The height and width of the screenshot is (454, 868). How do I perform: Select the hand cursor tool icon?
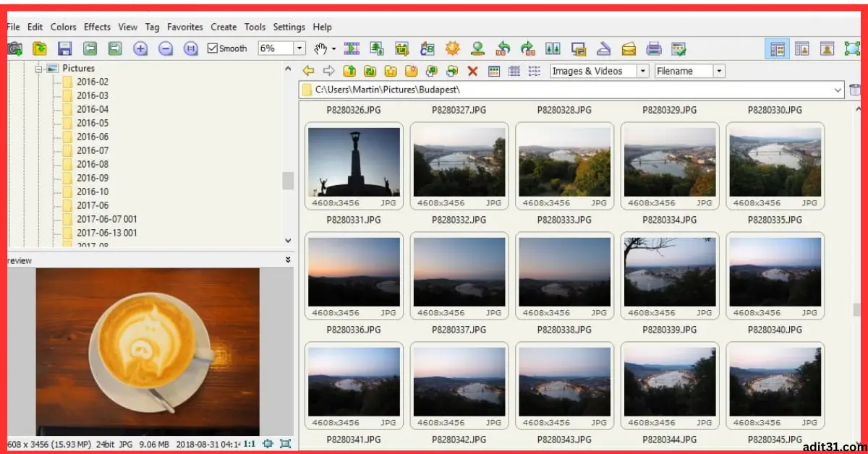(x=320, y=48)
